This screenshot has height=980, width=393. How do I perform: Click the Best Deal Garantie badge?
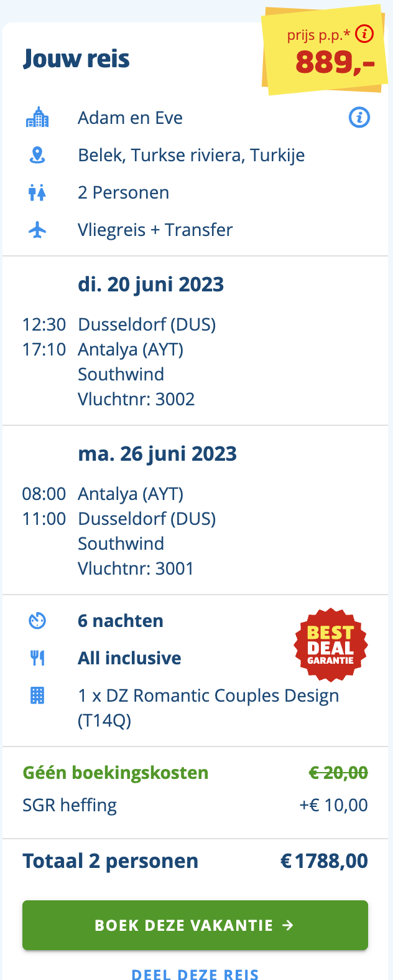click(x=330, y=645)
